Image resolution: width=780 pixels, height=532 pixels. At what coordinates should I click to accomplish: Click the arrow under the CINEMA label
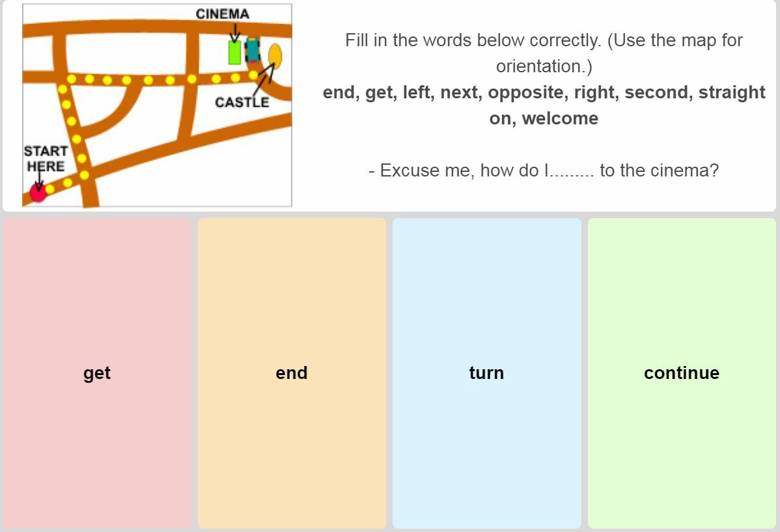tap(234, 31)
